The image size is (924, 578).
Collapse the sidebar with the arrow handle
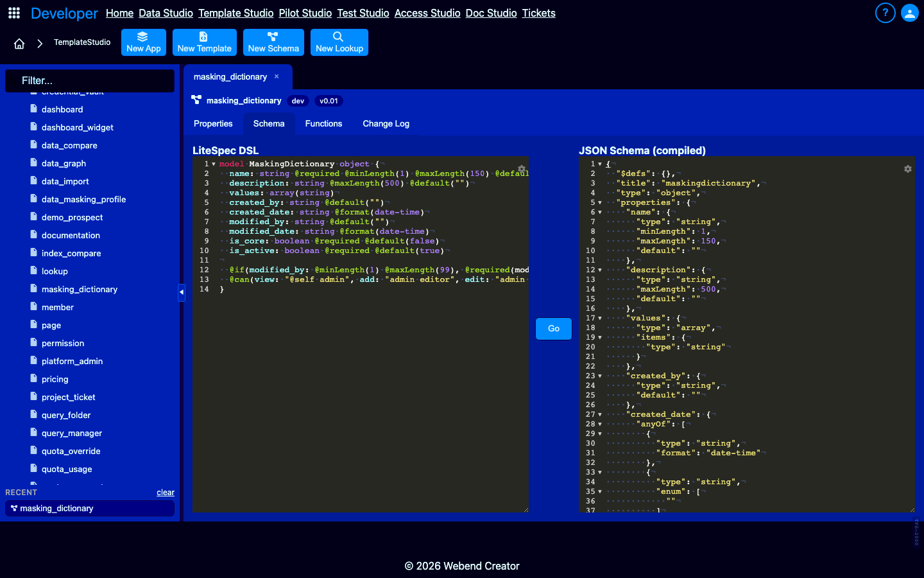[x=182, y=292]
